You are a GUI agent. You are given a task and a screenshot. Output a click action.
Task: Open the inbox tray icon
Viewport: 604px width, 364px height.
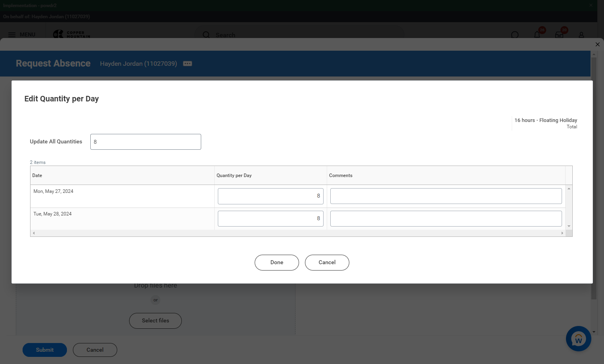(x=559, y=35)
